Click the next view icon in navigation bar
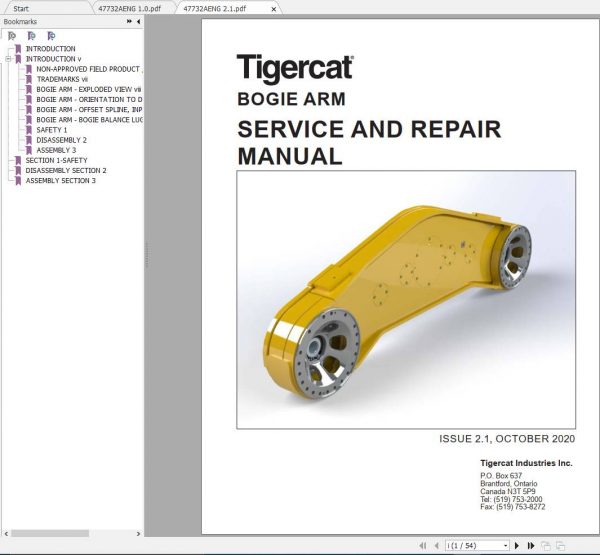600x555 pixels. point(561,545)
